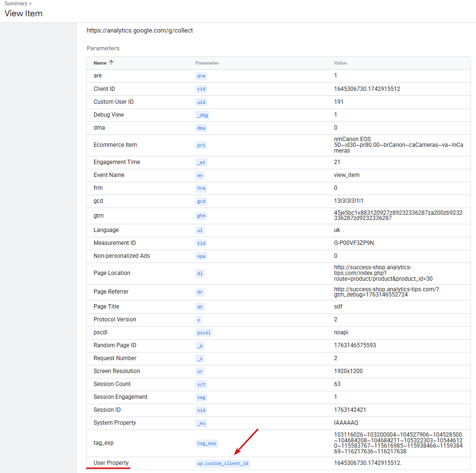
Task: Click the 'up.custom_client_id' parameter tag
Action: click(223, 463)
